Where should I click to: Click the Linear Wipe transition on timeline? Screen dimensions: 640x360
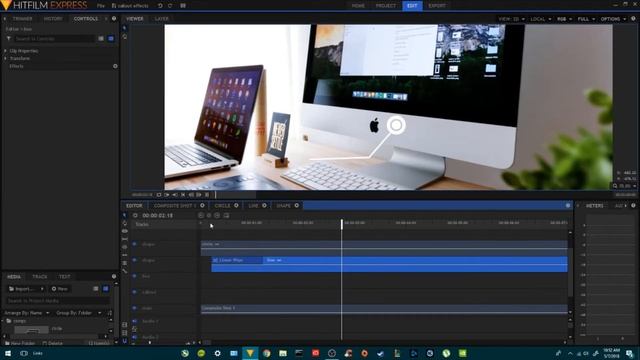pos(238,260)
